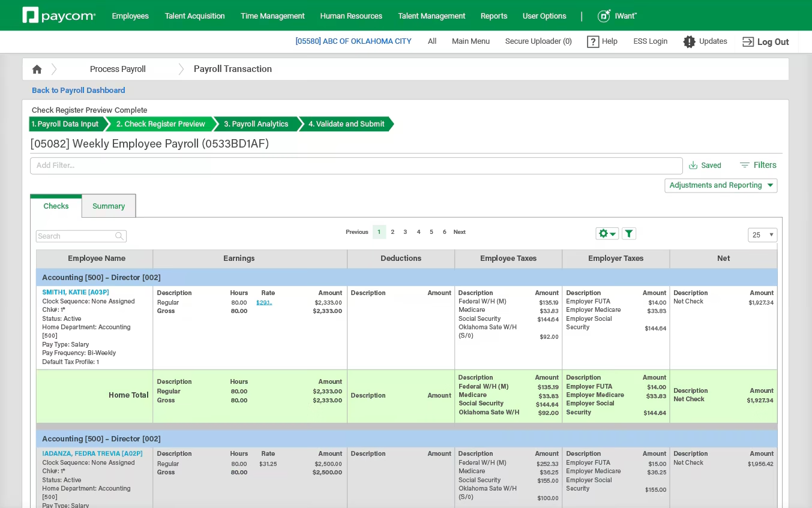The height and width of the screenshot is (508, 812).
Task: Click the Log Out arrow icon
Action: click(748, 42)
